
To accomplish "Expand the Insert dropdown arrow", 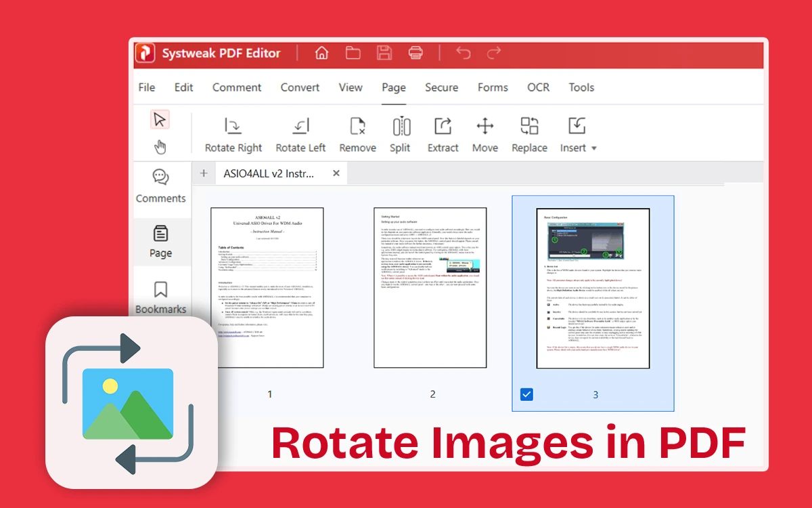I will [594, 148].
